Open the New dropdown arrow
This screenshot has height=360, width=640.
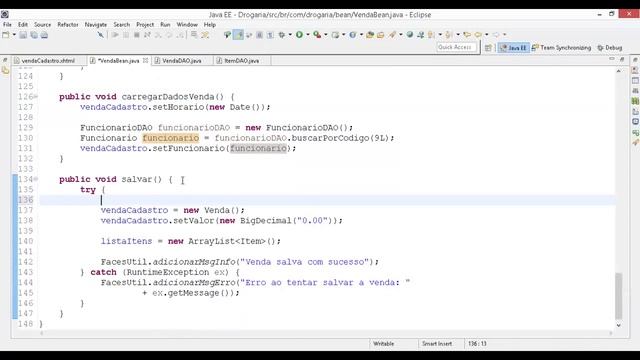14,35
